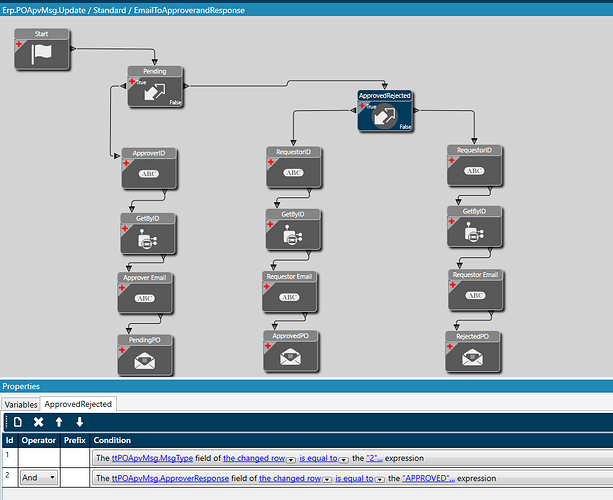Click the Start node's output connector arrow
Image resolution: width=613 pixels, height=500 pixels.
point(73,48)
